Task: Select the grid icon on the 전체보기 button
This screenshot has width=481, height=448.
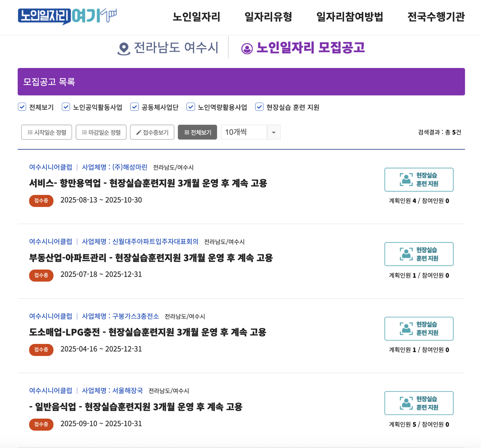Action: [x=187, y=132]
